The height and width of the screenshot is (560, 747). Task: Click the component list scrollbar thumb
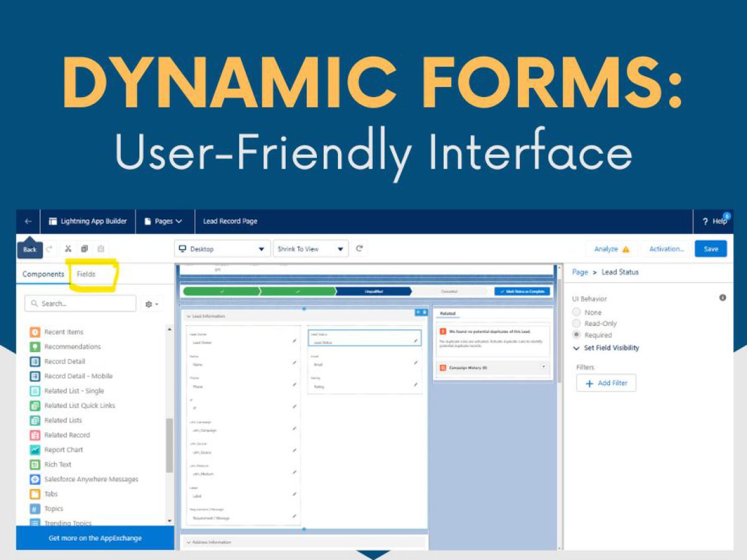tap(169, 446)
